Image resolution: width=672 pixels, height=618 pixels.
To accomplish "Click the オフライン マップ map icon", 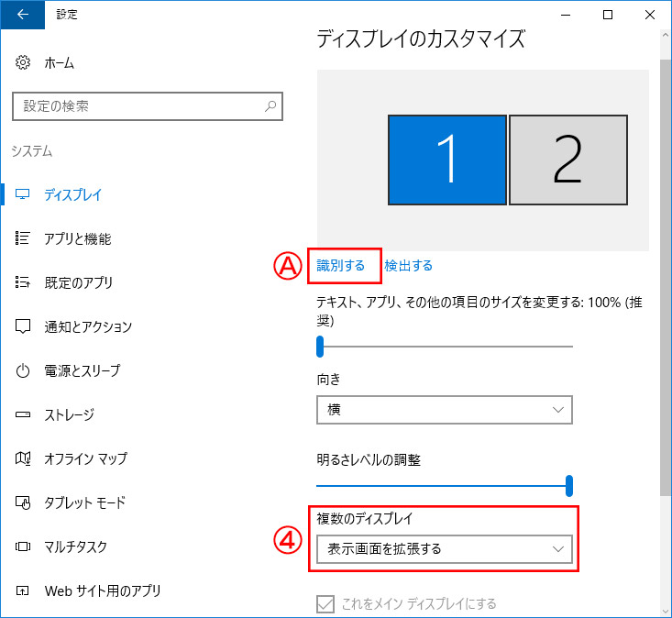I will click(x=23, y=458).
